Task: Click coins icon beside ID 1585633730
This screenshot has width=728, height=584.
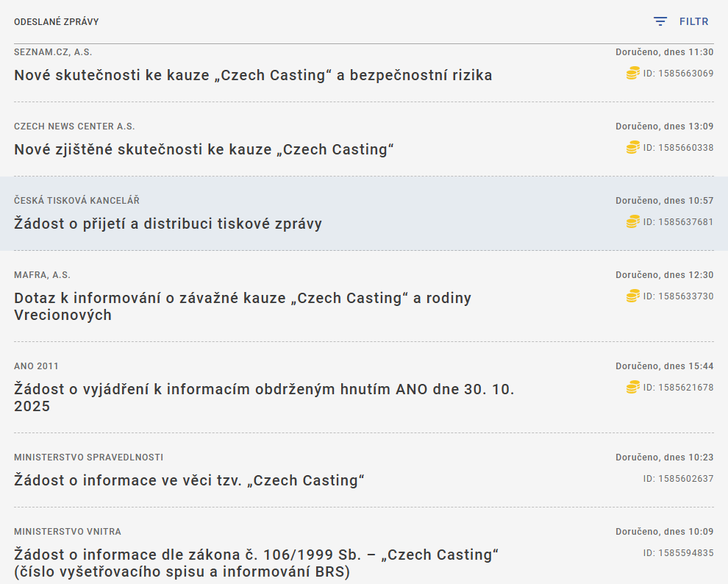Action: click(x=632, y=296)
